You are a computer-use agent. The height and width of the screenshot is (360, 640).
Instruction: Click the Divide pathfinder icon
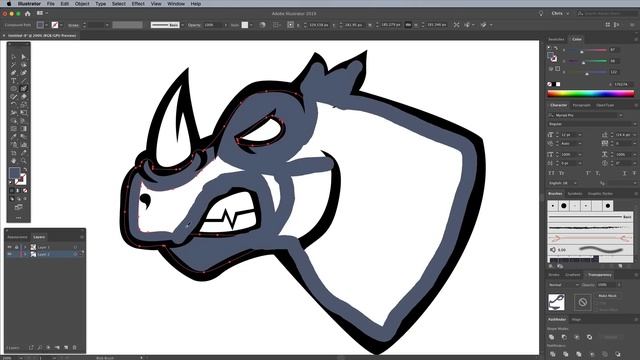click(553, 354)
